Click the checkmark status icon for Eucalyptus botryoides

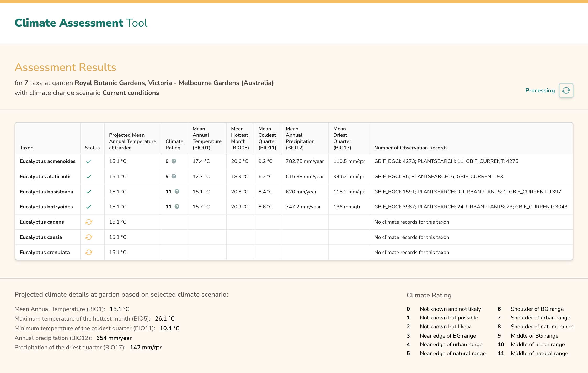click(89, 207)
